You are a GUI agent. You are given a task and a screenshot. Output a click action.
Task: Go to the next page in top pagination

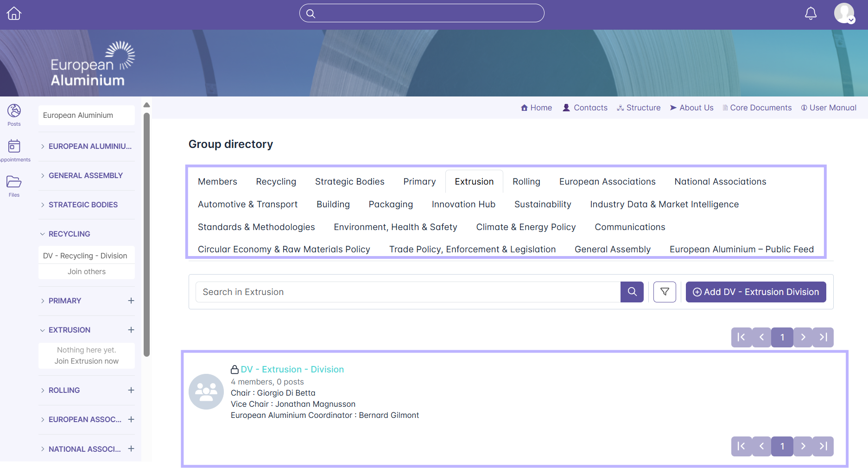[x=803, y=337]
